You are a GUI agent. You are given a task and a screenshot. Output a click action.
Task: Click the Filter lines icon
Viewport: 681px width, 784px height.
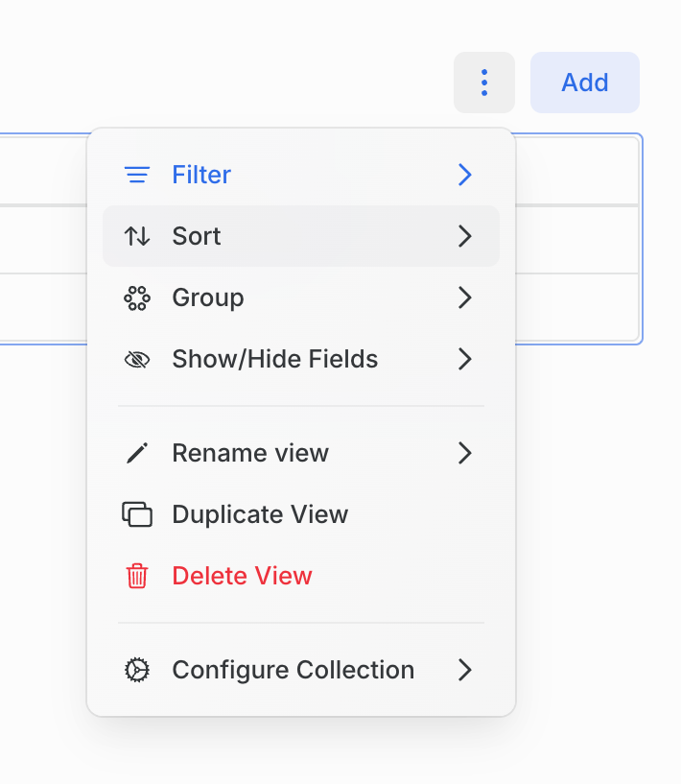tap(137, 175)
